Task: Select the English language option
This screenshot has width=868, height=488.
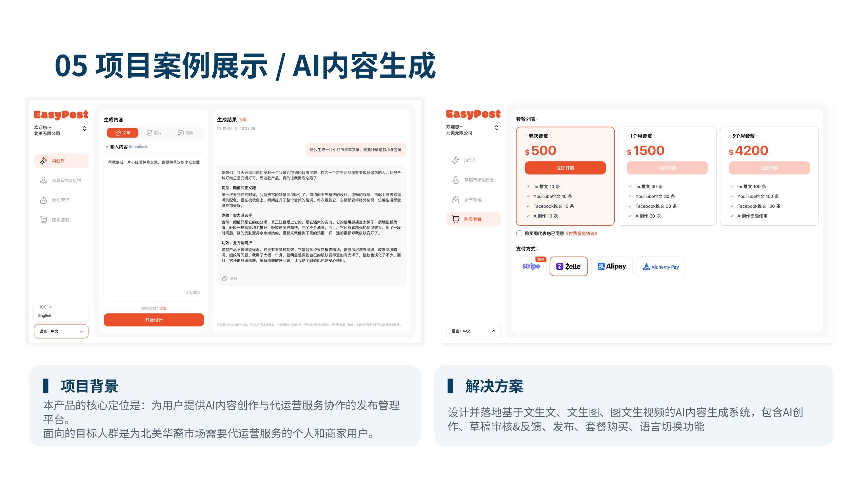Action: (44, 315)
